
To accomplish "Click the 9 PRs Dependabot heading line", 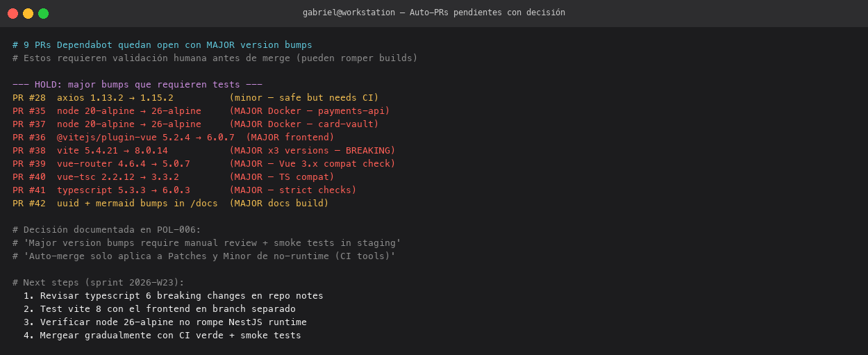I will [162, 45].
